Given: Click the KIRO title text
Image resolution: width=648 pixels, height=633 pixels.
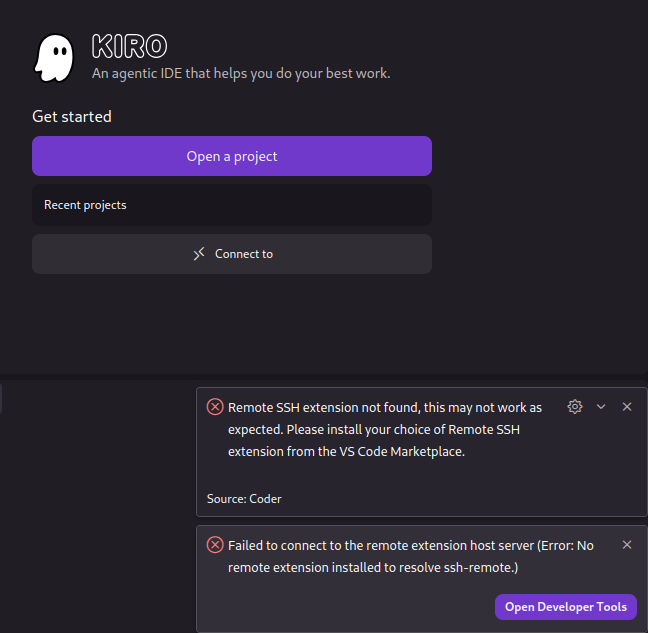Looking at the screenshot, I should [x=129, y=46].
